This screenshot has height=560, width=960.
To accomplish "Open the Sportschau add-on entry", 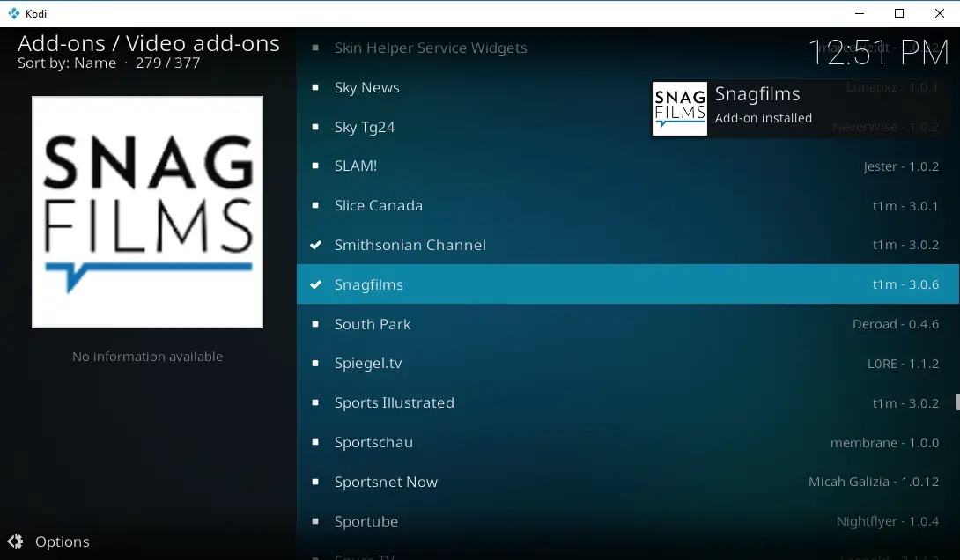I will [x=628, y=442].
